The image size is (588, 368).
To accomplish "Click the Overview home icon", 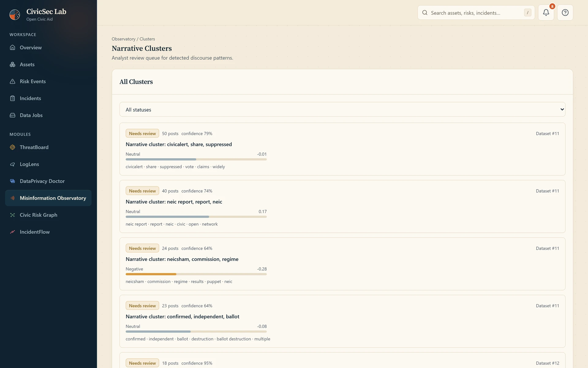I will [x=13, y=48].
